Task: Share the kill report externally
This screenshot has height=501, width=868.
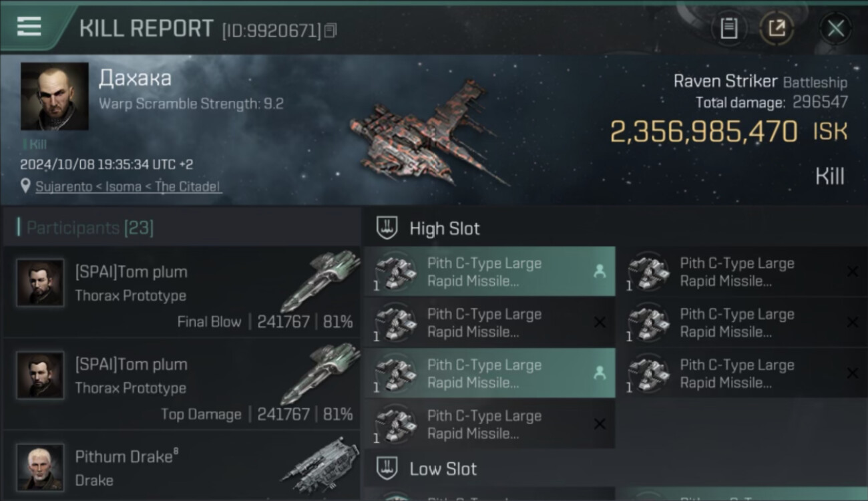Action: (777, 28)
